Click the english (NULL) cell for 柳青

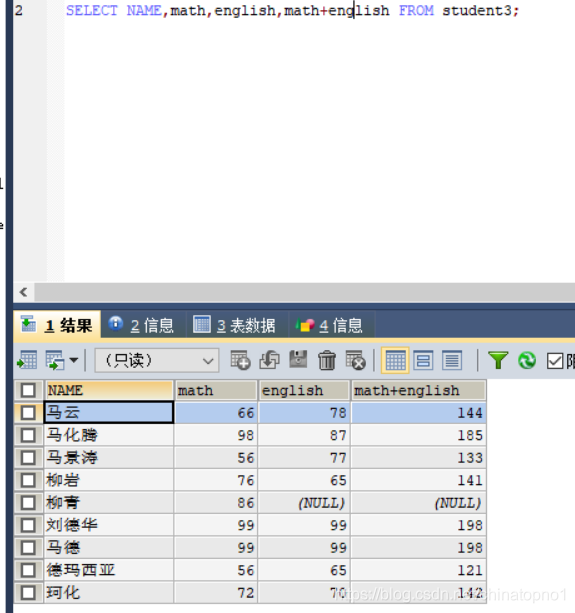tap(304, 503)
